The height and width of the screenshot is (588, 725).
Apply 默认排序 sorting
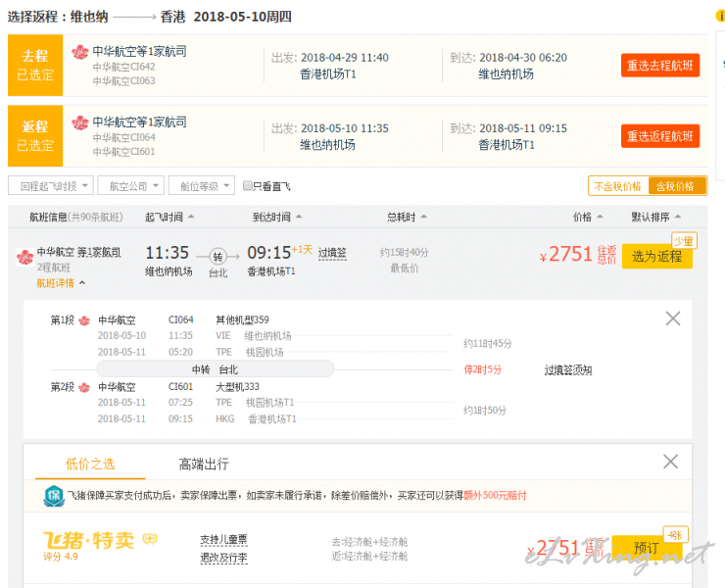point(655,217)
